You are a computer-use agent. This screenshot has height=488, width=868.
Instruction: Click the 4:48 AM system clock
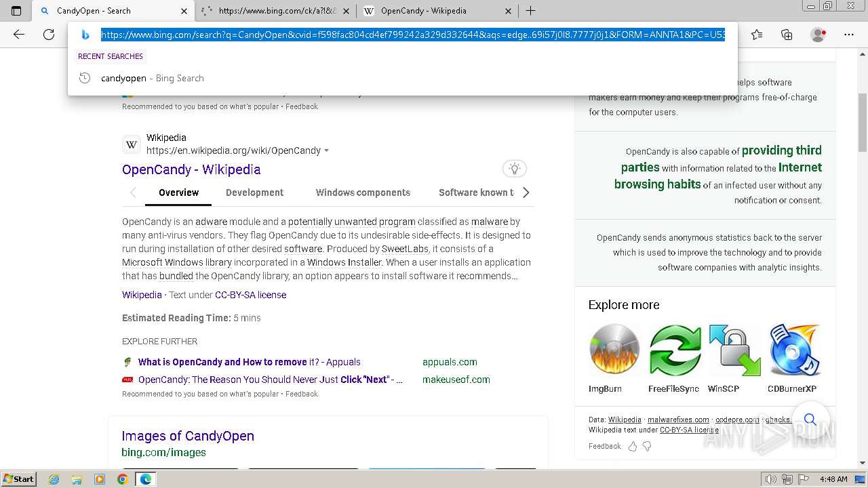point(833,479)
